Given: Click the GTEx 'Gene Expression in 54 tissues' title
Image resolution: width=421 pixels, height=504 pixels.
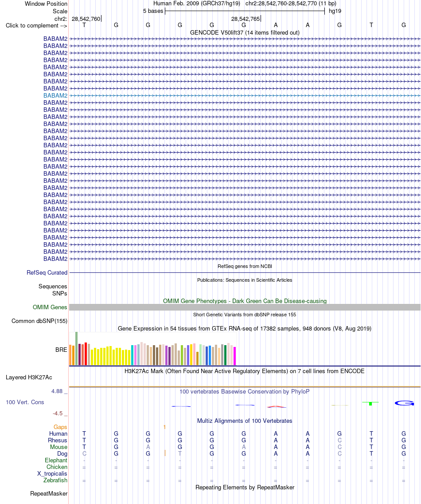Looking at the screenshot, I should coord(245,329).
